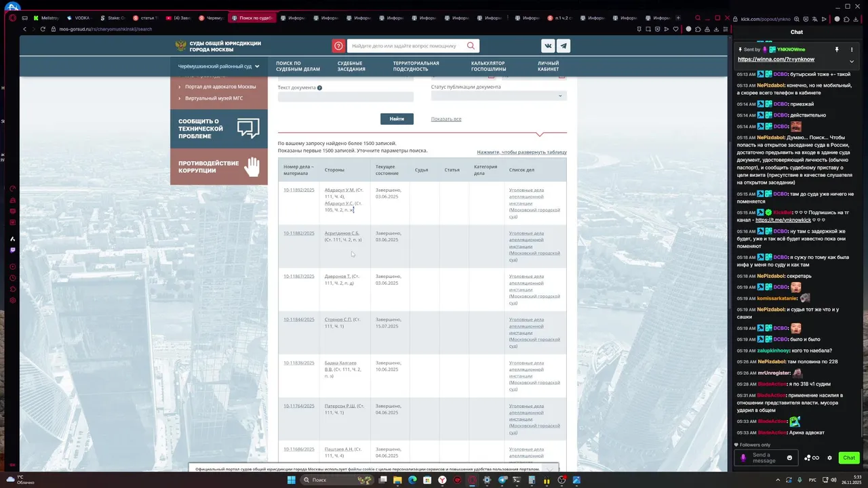868x488 pixels.
Task: Open case number 10-11882/2025
Action: pyautogui.click(x=299, y=233)
